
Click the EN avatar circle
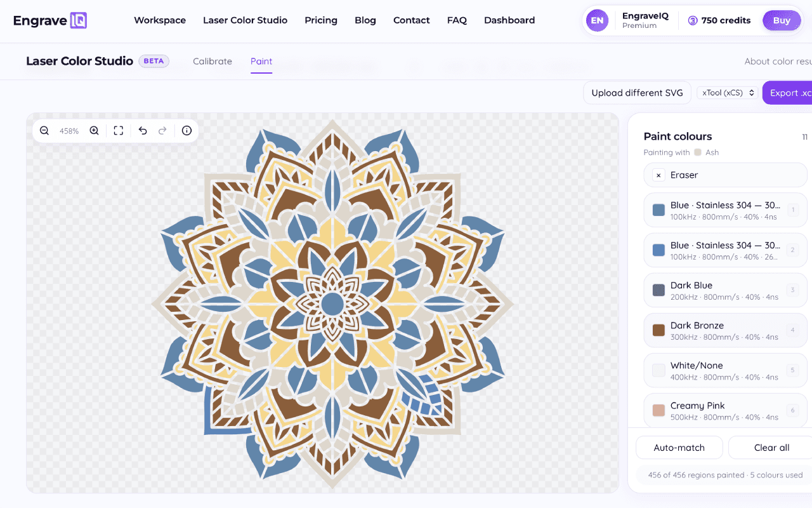[x=597, y=20]
